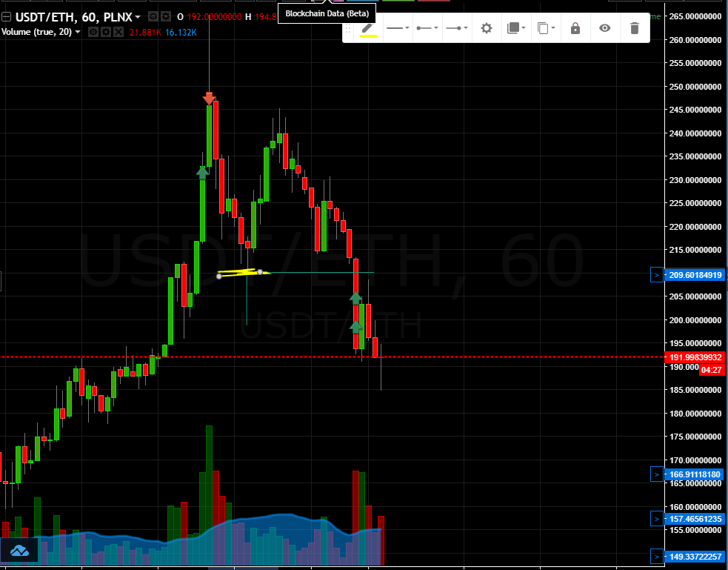The image size is (728, 570).
Task: Click the 265.00000000 price axis label
Action: (x=695, y=16)
